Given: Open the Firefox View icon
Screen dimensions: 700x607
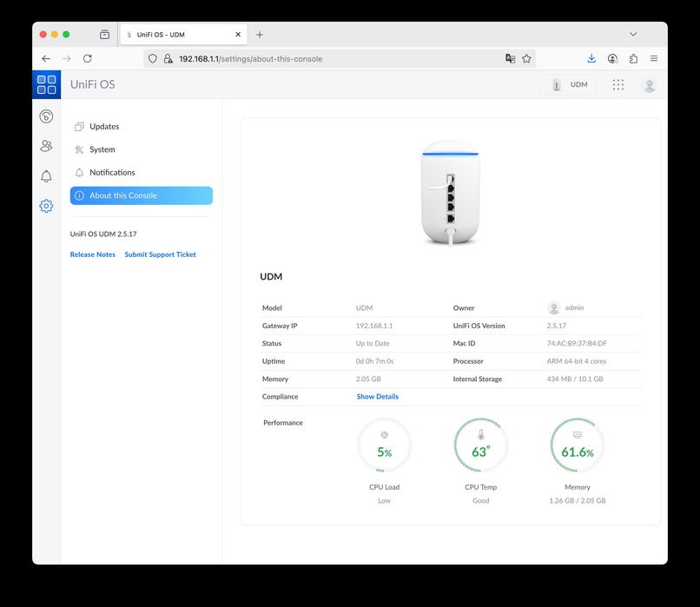Looking at the screenshot, I should pos(104,35).
